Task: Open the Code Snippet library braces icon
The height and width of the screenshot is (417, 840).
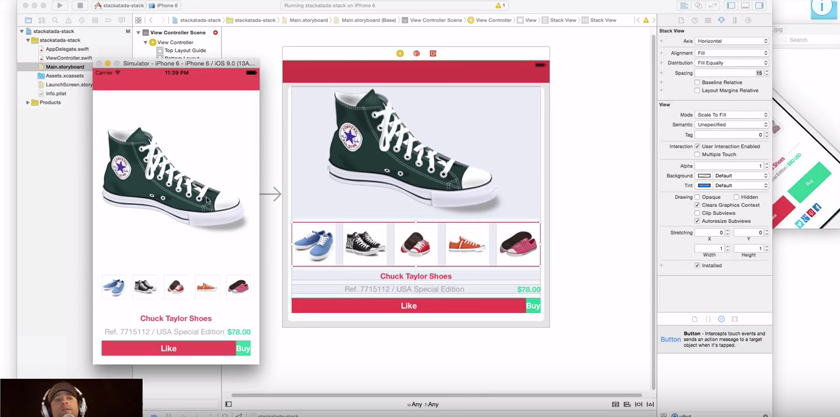Action: tap(708, 319)
